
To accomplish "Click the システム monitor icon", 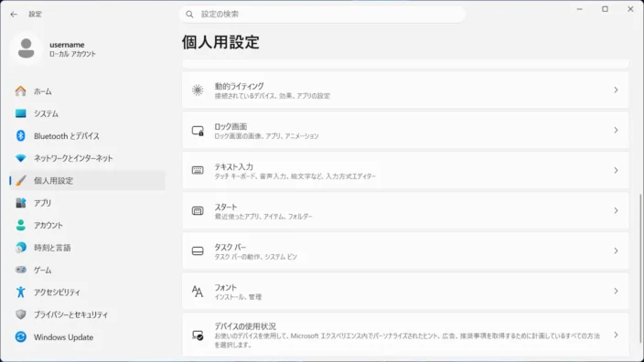I will pos(20,113).
